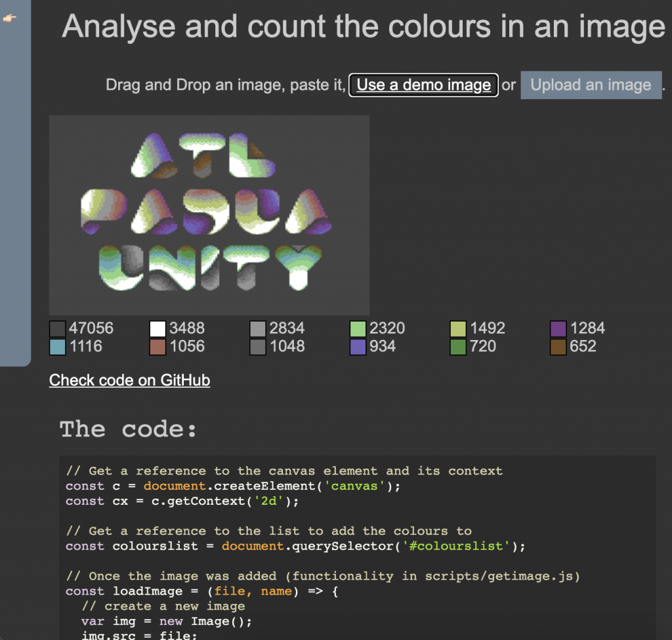Select the olive yellow swatch beside 1492

click(458, 329)
